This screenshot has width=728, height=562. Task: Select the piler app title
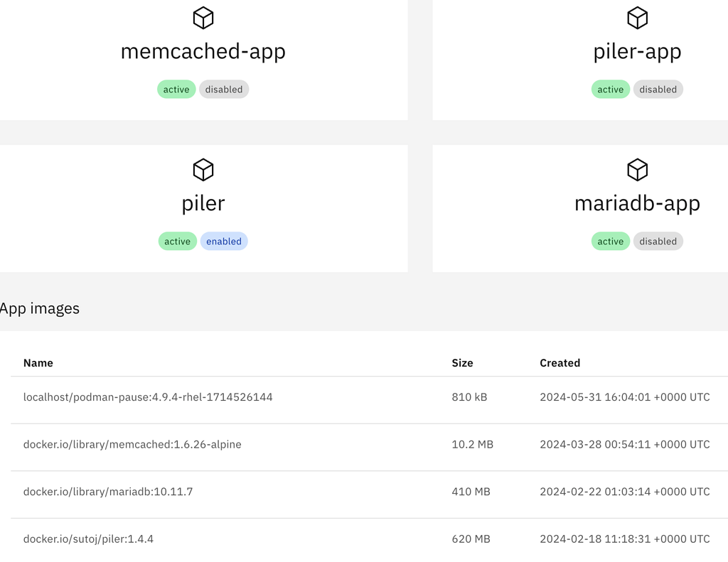pyautogui.click(x=203, y=203)
